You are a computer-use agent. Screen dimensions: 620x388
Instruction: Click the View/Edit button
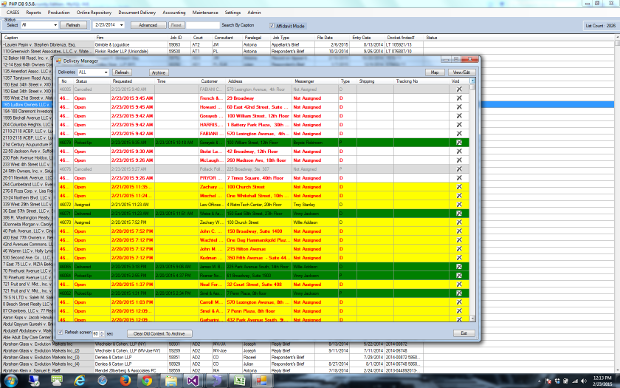461,72
